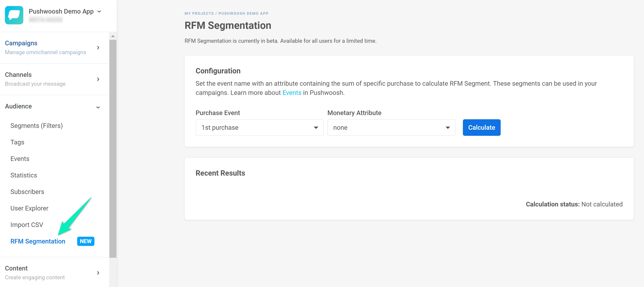The height and width of the screenshot is (287, 644).
Task: Navigate to the Events page
Action: click(x=20, y=158)
